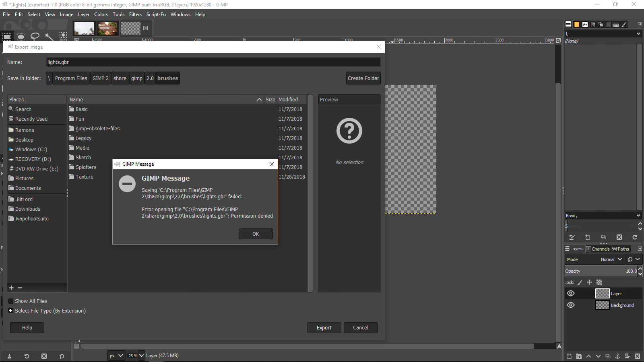Click the refresh brushes icon
644x362 pixels.
[x=635, y=237]
